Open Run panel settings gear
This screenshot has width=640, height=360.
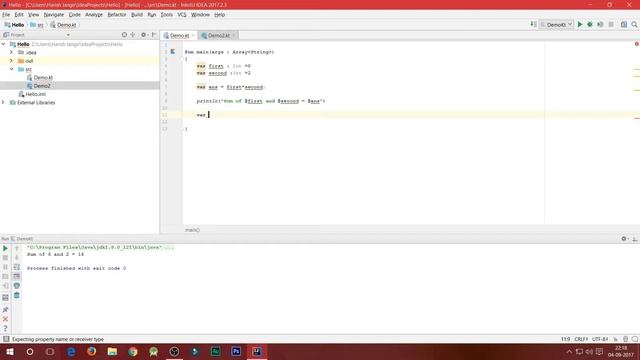coord(624,239)
